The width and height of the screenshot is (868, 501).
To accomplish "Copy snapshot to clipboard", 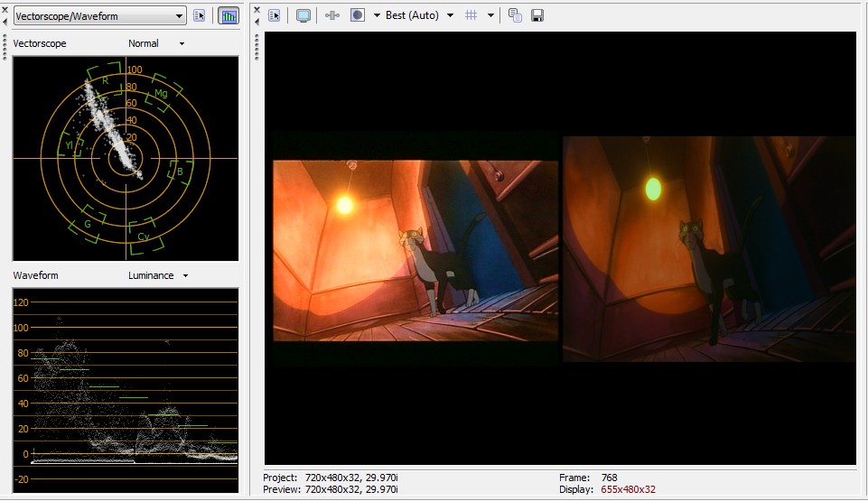I will coord(515,15).
